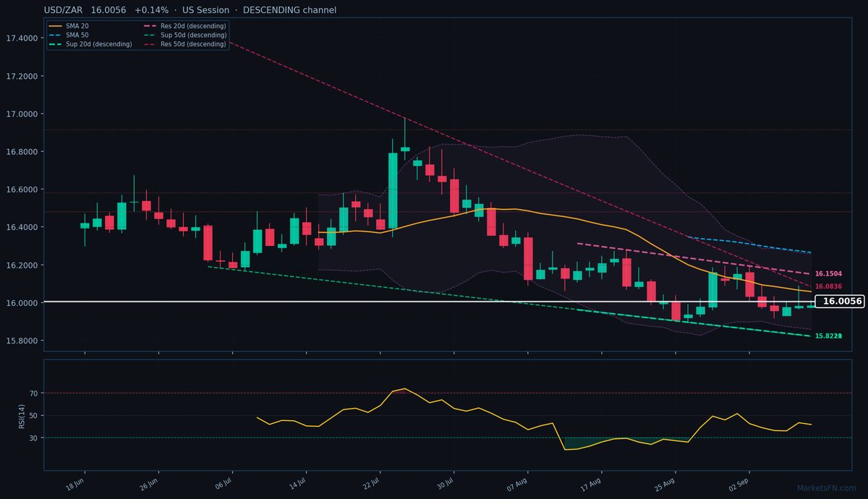Click the tallest green candle near 22 Jul
868x499 pixels.
[x=393, y=191]
